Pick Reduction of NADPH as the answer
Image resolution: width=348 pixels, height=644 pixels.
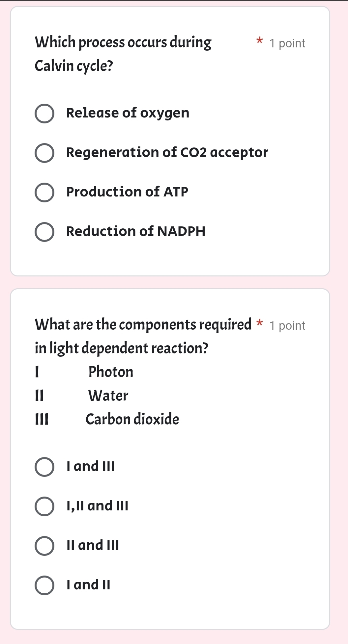coord(45,232)
